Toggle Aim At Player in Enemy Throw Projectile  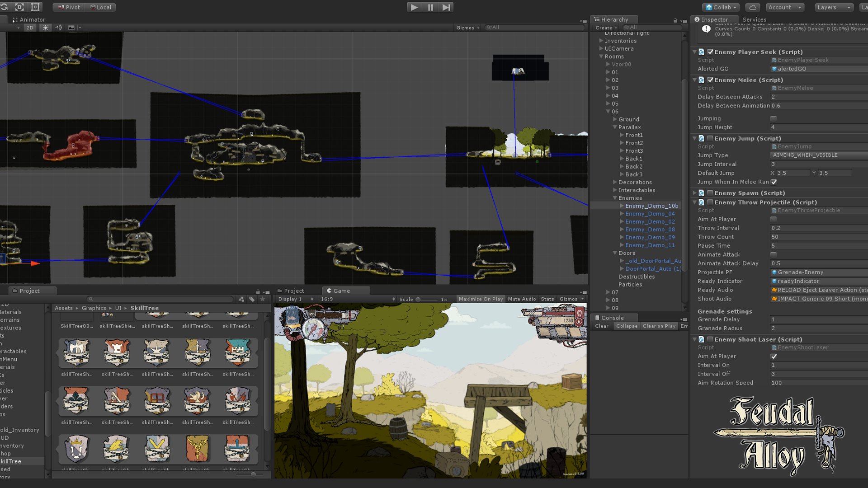pyautogui.click(x=774, y=219)
